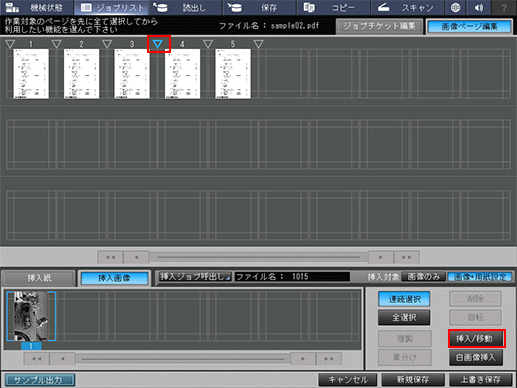Select page 1 thumbnail
The height and width of the screenshot is (388, 517).
click(31, 74)
